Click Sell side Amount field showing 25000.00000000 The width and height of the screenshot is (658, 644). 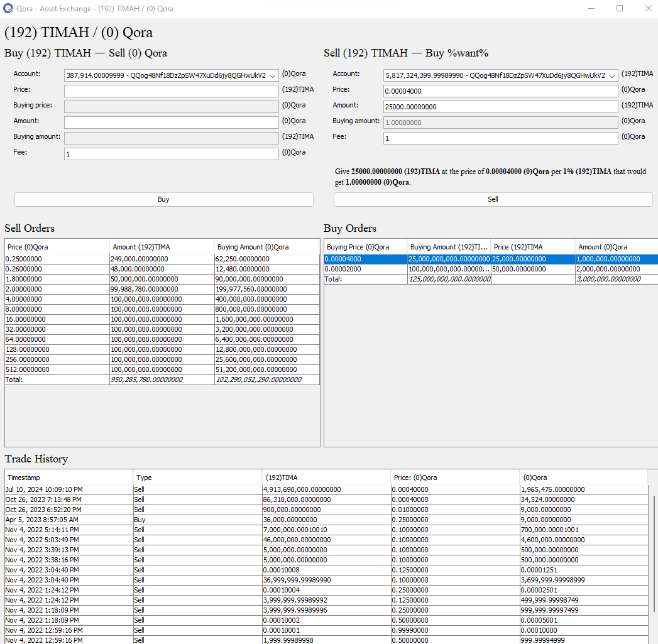[500, 107]
